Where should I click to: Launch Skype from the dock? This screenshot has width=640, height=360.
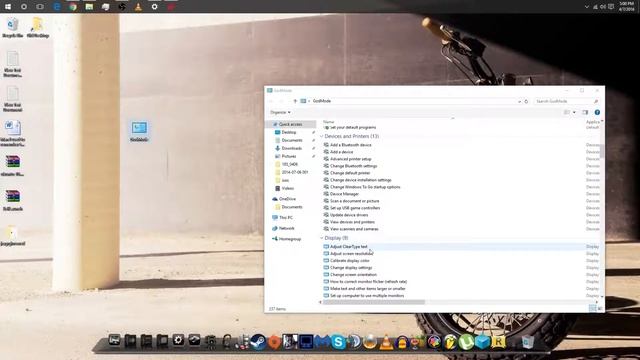(x=338, y=342)
